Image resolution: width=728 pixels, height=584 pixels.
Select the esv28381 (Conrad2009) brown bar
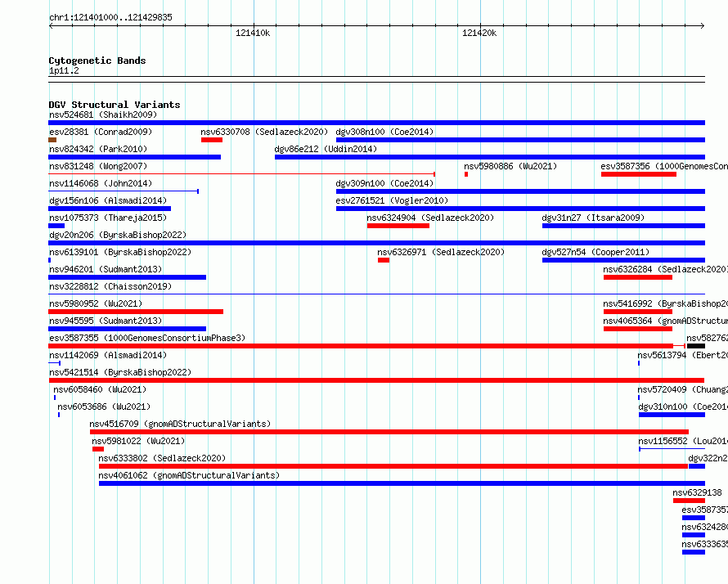point(52,140)
